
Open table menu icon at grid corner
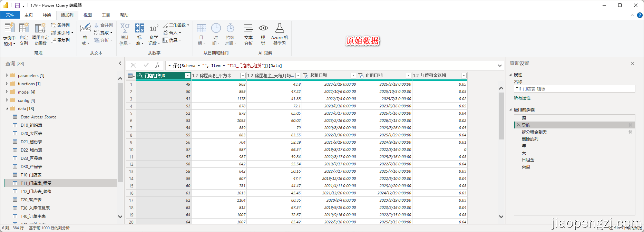(x=131, y=76)
